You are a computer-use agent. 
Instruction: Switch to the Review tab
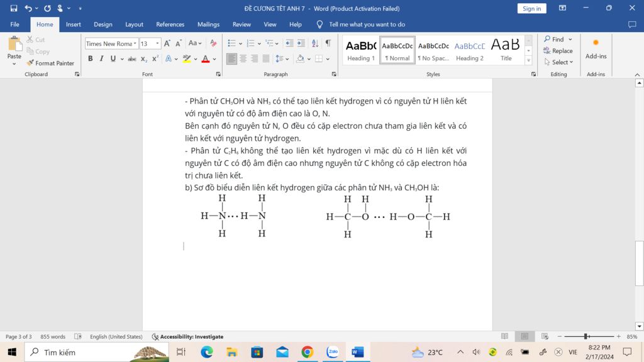coord(241,25)
